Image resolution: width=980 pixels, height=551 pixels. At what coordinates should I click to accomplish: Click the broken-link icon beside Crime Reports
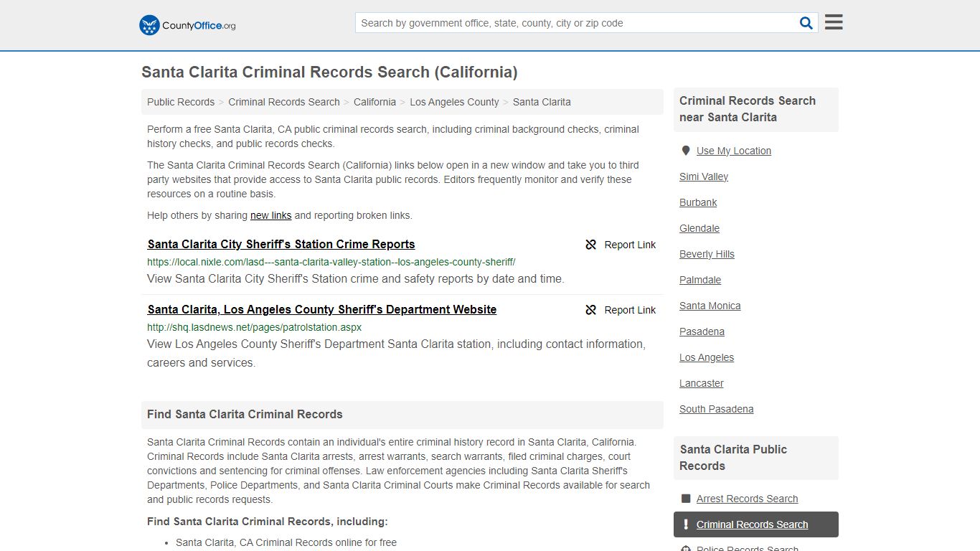(x=591, y=245)
